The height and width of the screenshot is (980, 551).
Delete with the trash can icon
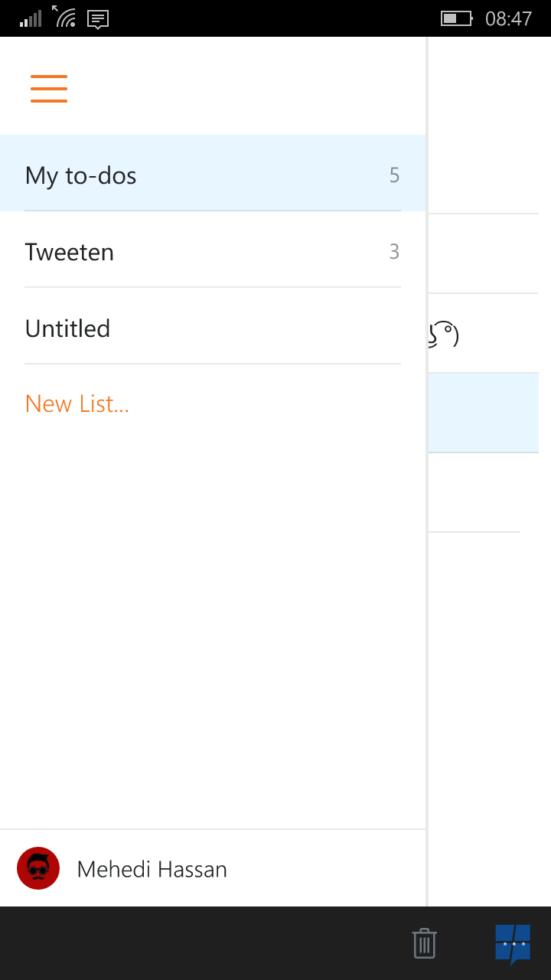(424, 942)
